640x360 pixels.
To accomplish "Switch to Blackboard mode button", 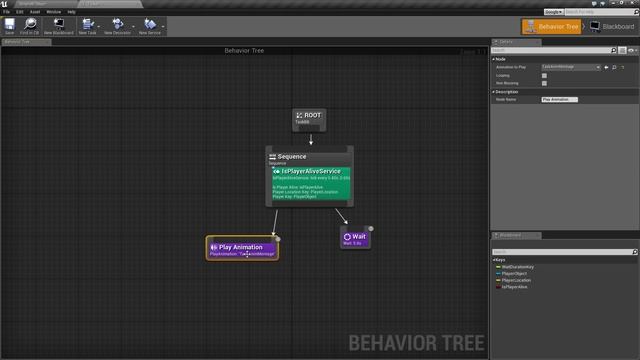I will [613, 27].
